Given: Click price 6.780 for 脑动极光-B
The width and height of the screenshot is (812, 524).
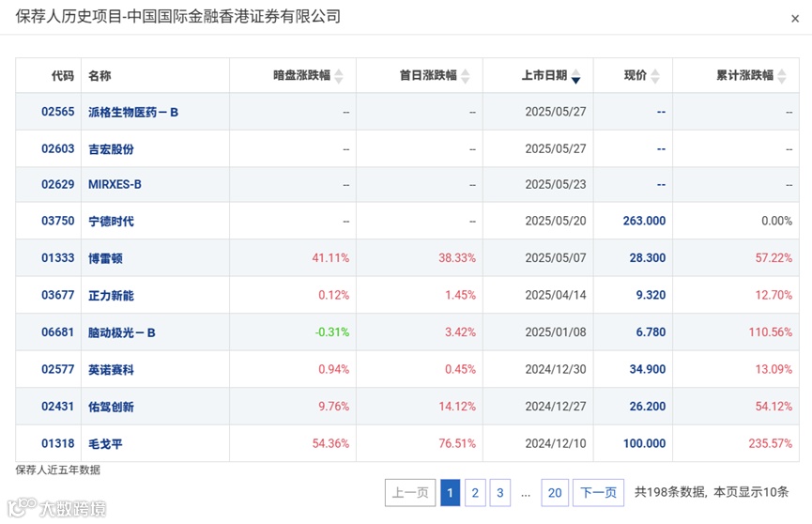Looking at the screenshot, I should [x=651, y=332].
